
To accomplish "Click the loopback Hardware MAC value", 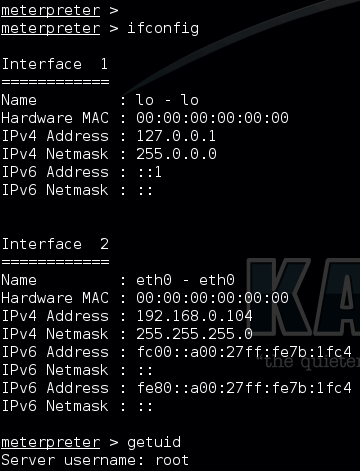I will (x=212, y=118).
